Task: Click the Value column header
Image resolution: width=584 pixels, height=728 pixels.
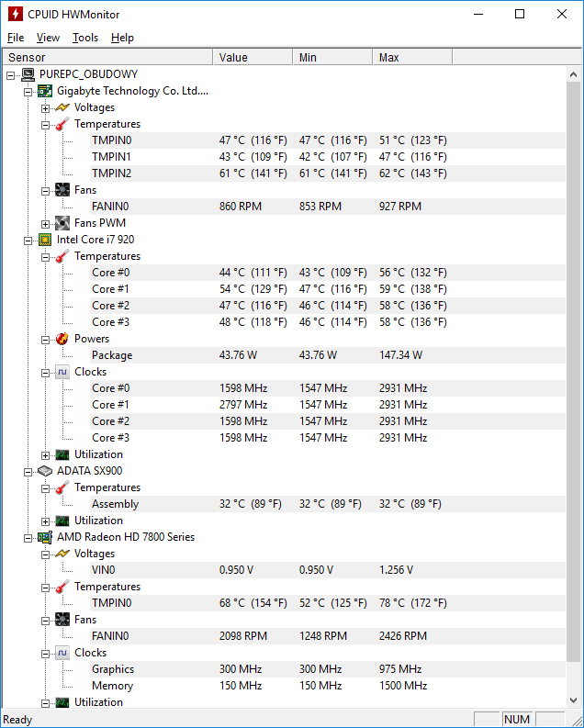Action: 253,57
